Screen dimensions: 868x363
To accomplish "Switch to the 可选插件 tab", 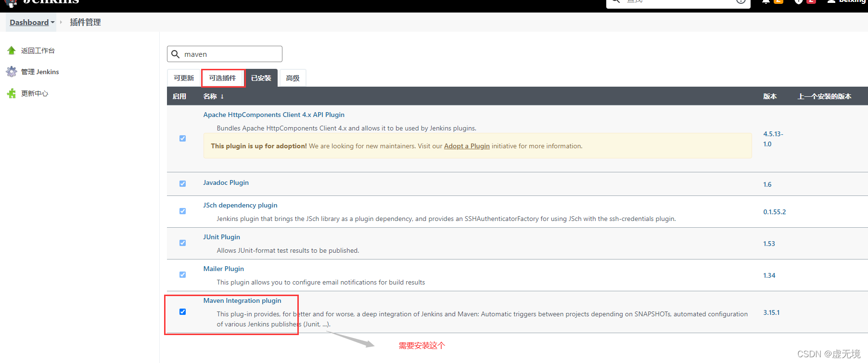I will click(x=223, y=78).
